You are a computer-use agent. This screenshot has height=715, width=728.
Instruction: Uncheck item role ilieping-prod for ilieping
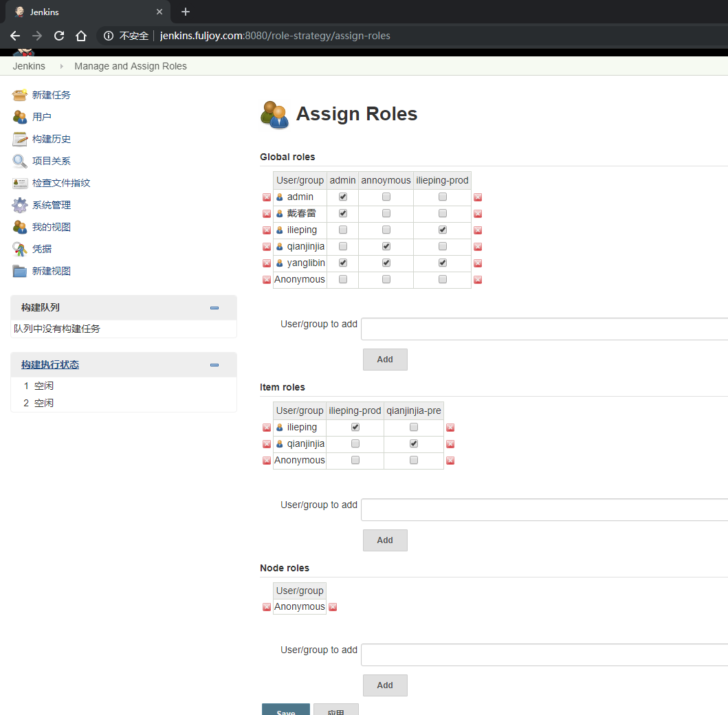coord(355,427)
